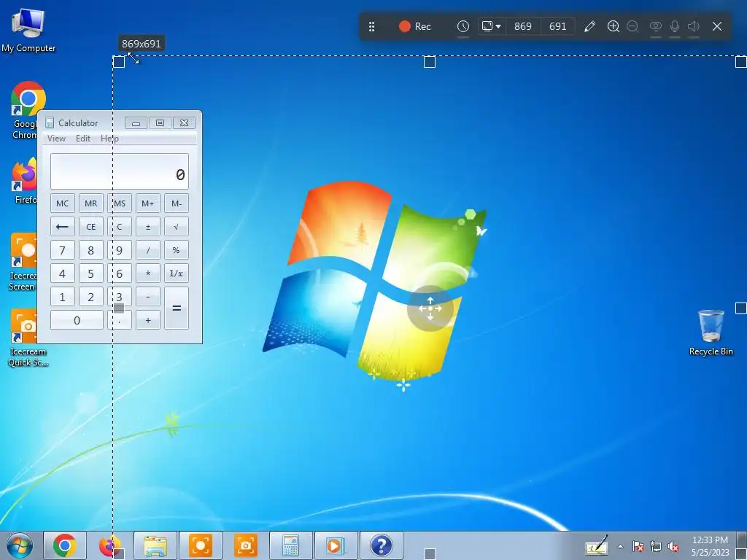Open Icecream Screen Recorder taskbar icon
This screenshot has width=747, height=560.
coord(201,545)
